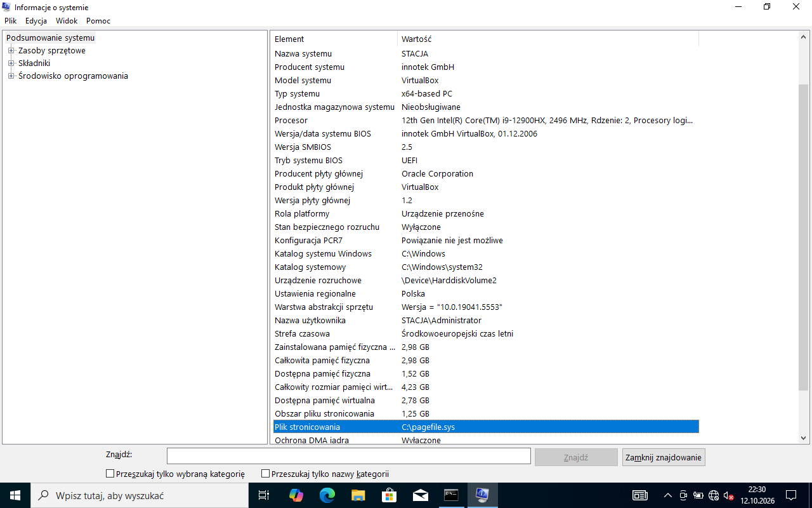This screenshot has width=812, height=508.
Task: Click the System Information title bar icon
Action: pos(8,8)
